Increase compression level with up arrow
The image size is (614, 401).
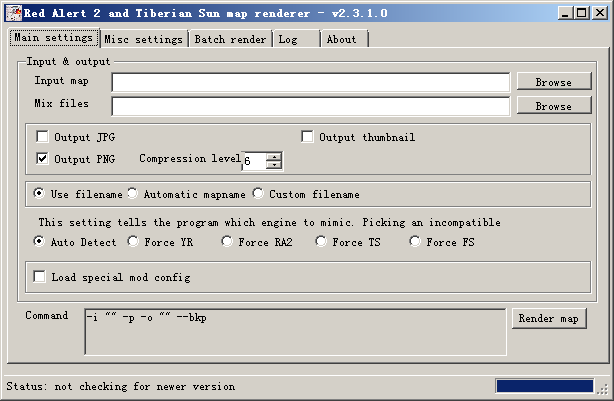coord(274,157)
